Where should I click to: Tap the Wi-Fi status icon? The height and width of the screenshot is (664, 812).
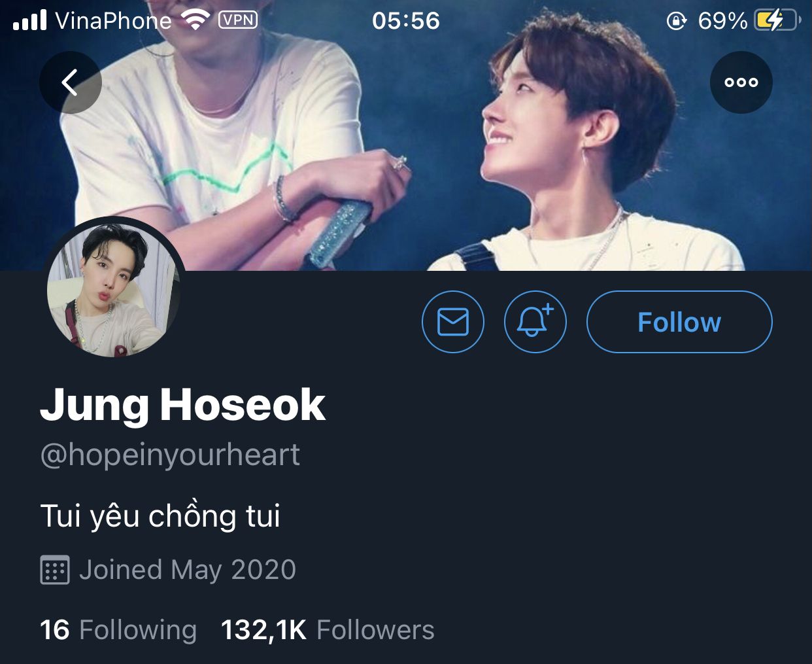(195, 21)
